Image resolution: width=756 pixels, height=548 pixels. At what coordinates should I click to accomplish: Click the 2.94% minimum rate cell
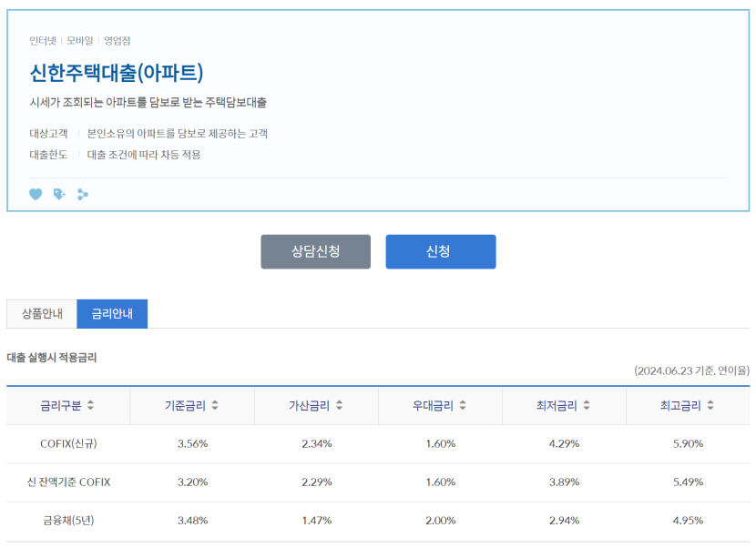coord(564,521)
